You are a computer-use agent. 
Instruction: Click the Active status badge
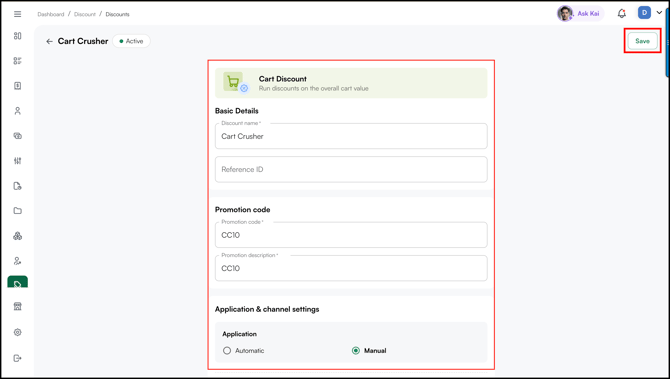(131, 41)
